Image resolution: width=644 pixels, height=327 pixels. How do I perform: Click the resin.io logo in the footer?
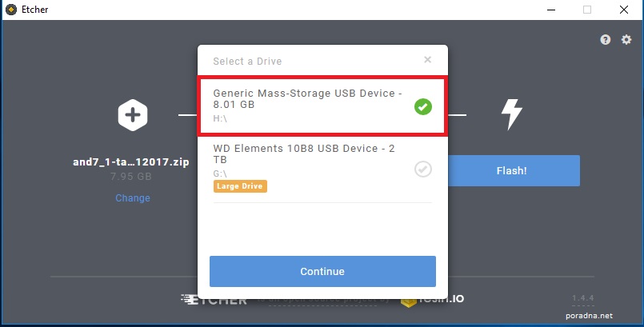tap(442, 299)
